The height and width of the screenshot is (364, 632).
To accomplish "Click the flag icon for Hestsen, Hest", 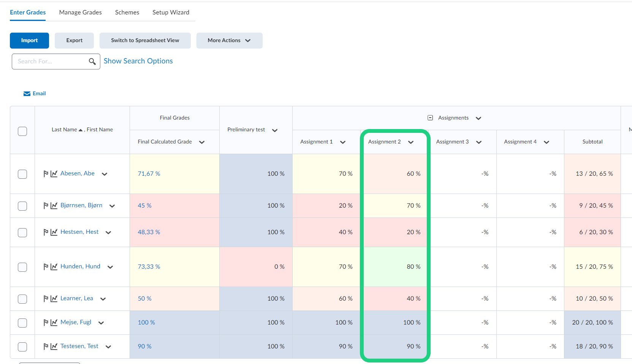I will tap(46, 232).
